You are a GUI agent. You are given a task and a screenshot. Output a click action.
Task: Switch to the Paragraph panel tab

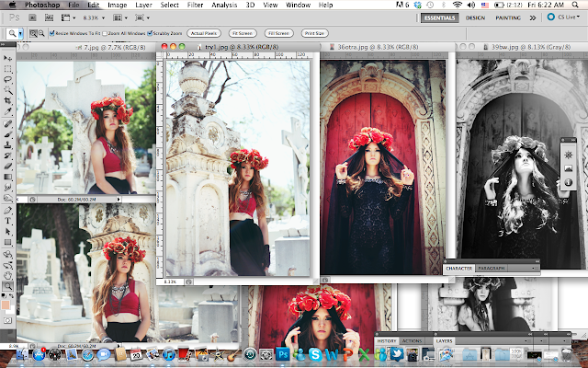pos(492,269)
